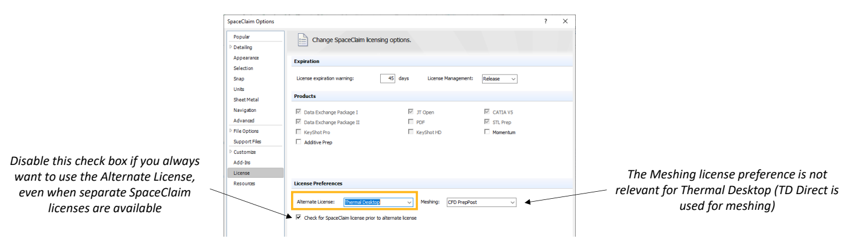
Task: Open the Alternate License dropdown
Action: click(x=378, y=202)
